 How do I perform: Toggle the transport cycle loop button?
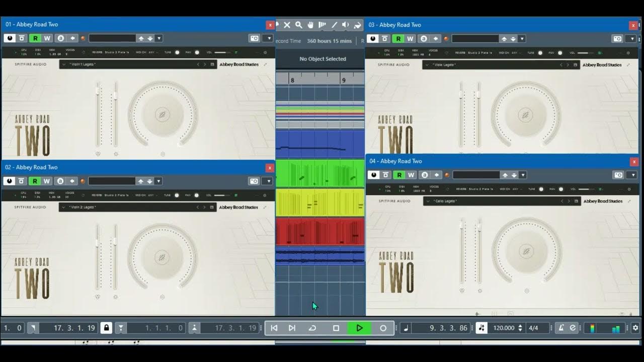[x=312, y=328]
